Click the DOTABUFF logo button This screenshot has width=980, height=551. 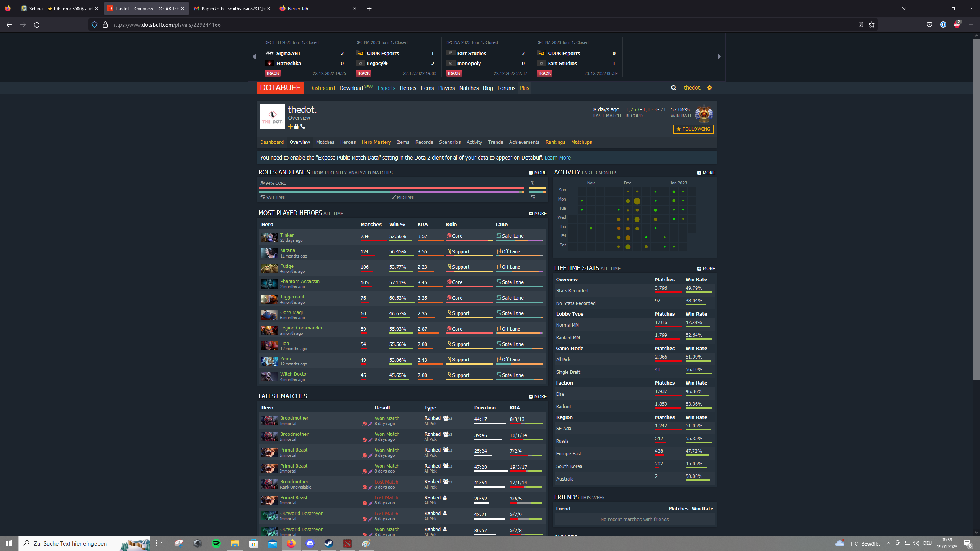280,88
